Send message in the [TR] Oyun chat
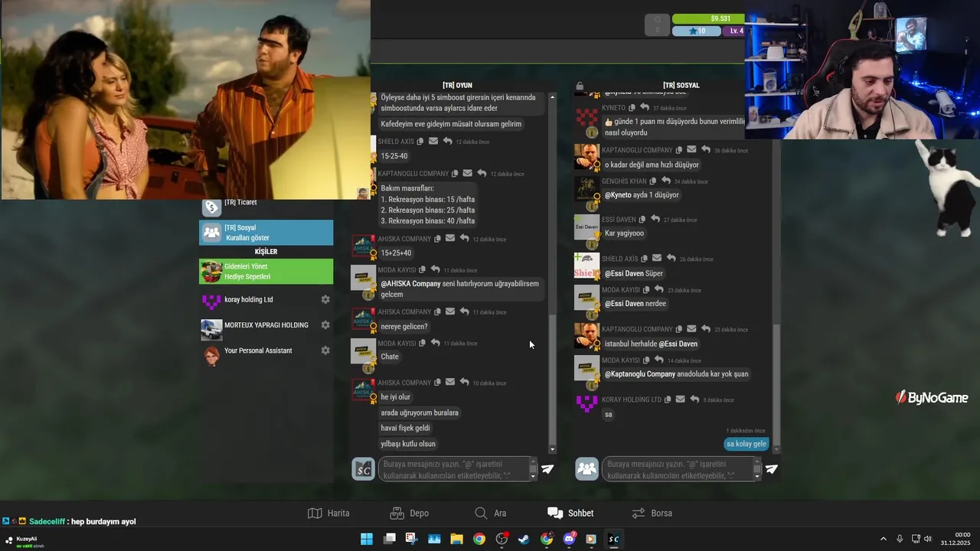 pyautogui.click(x=547, y=469)
